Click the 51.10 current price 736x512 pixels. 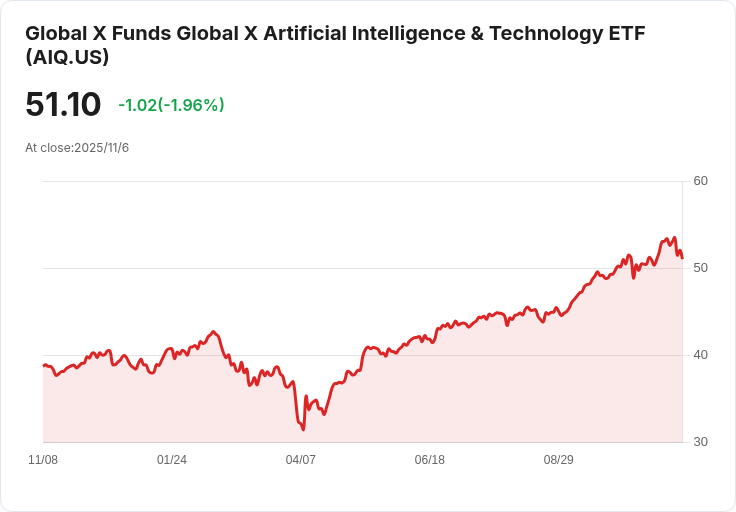pyautogui.click(x=63, y=104)
